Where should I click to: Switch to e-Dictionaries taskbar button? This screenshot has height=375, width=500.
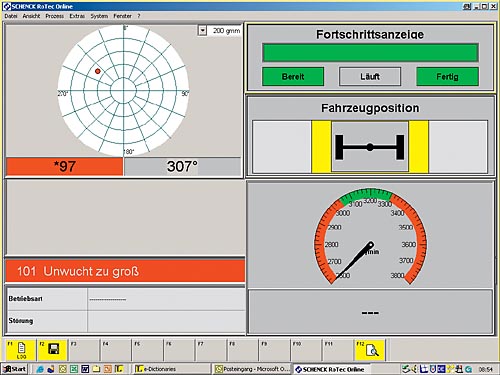(172, 369)
